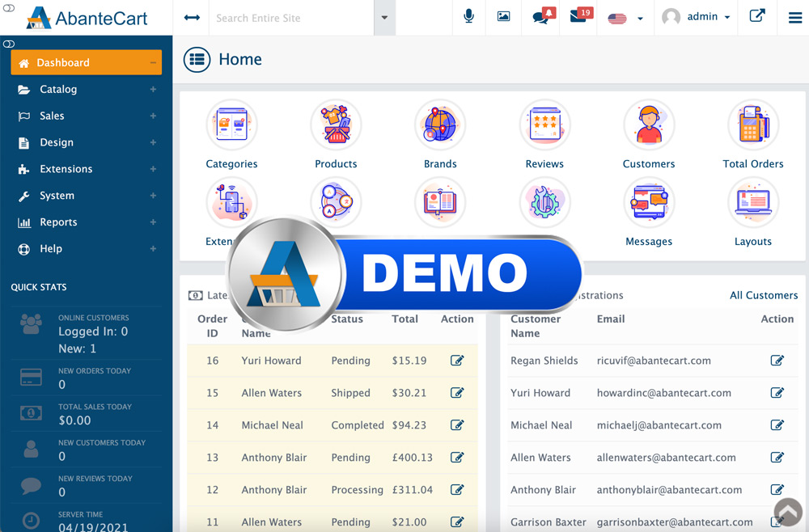Edit order 13 for Anthony Blair
This screenshot has height=532, width=809.
coord(457,458)
